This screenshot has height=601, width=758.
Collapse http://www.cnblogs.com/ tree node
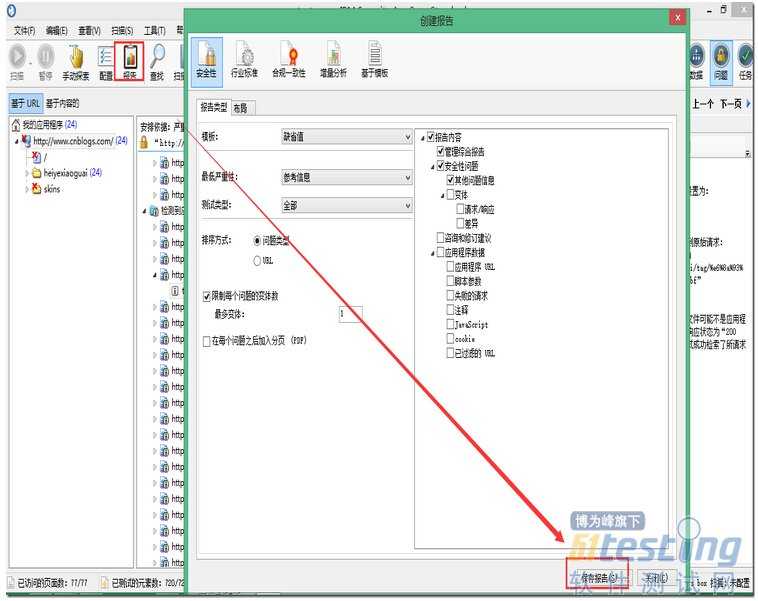tap(16, 142)
